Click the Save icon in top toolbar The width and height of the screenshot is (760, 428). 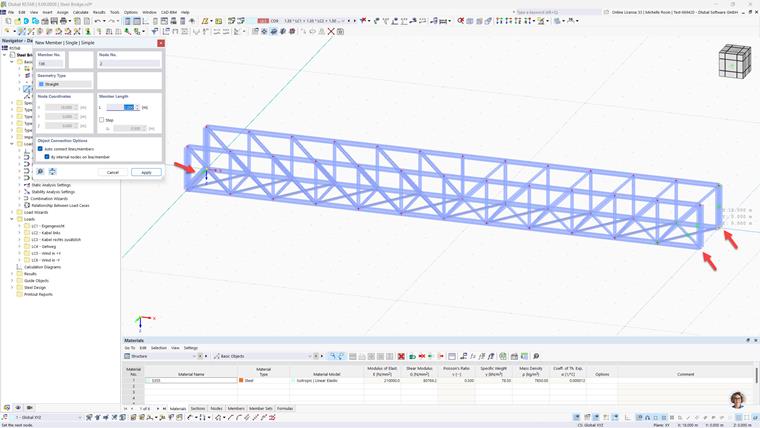54,21
